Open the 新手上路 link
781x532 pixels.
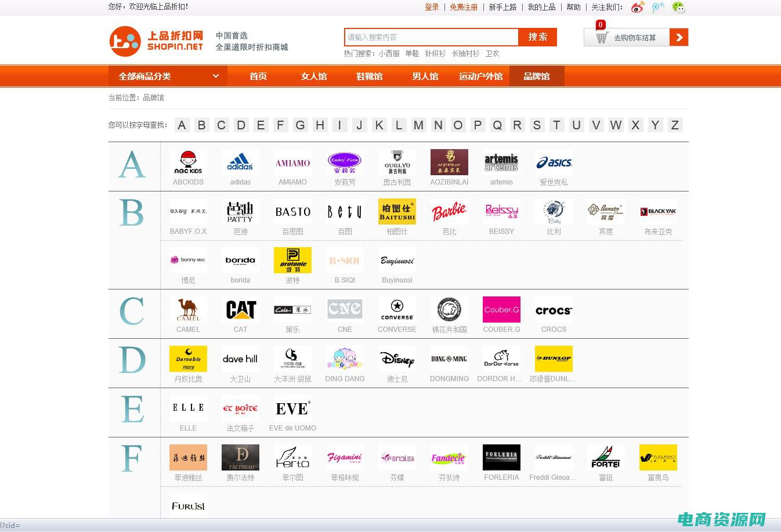pos(502,7)
